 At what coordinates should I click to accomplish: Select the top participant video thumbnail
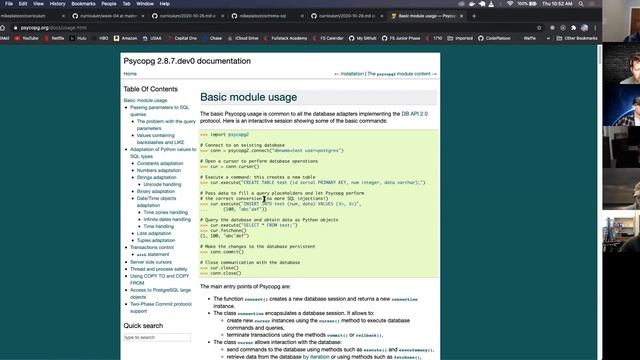click(621, 21)
